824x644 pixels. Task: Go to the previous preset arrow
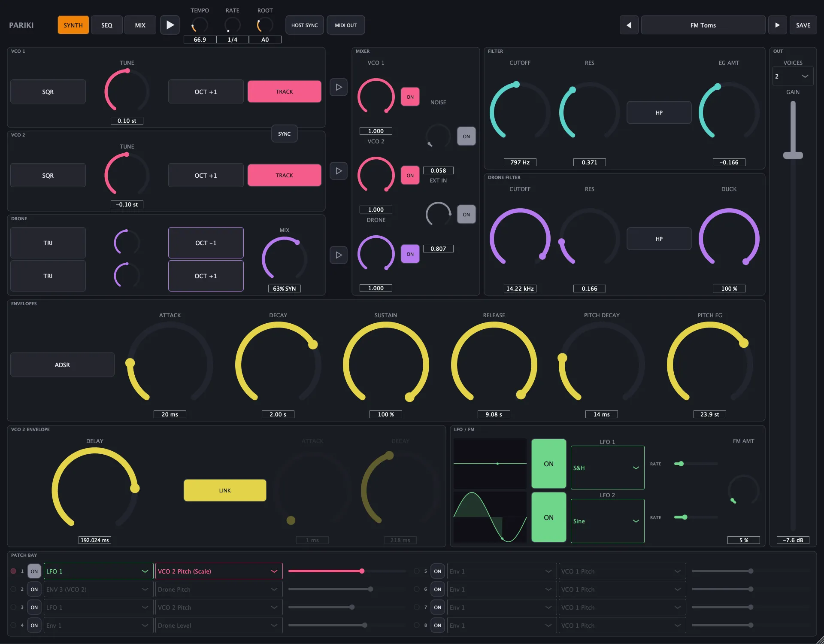tap(629, 25)
